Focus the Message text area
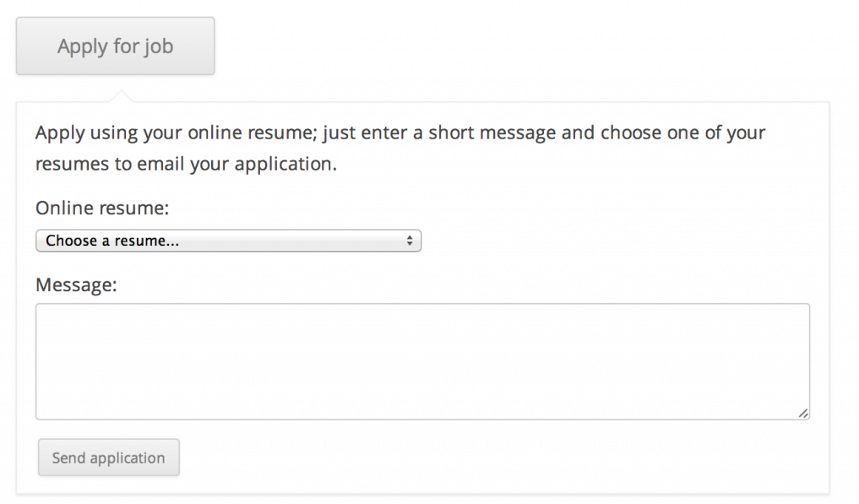 tap(422, 361)
